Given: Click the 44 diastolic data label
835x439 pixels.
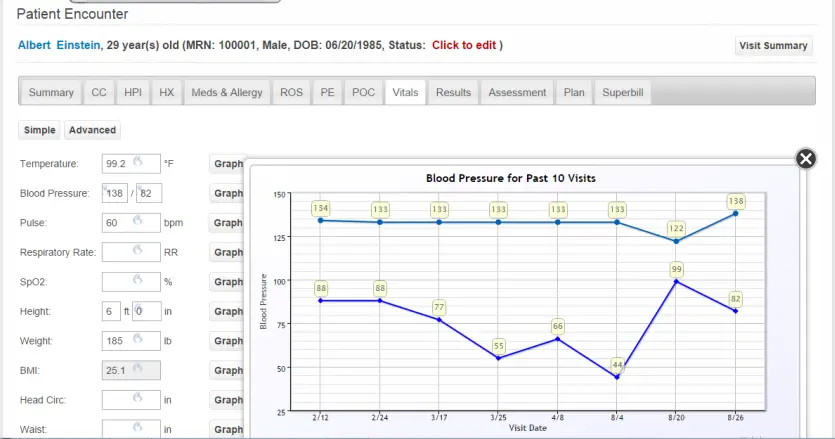Looking at the screenshot, I should pyautogui.click(x=617, y=365).
